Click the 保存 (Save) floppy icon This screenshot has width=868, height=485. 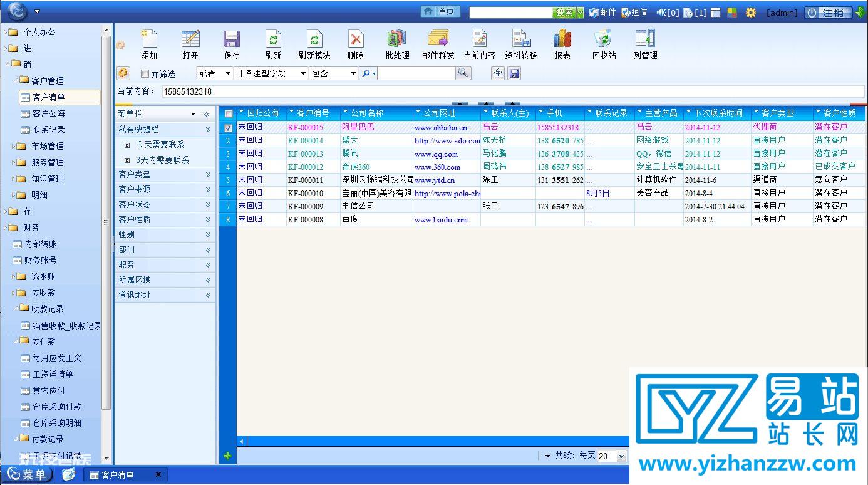tap(232, 39)
